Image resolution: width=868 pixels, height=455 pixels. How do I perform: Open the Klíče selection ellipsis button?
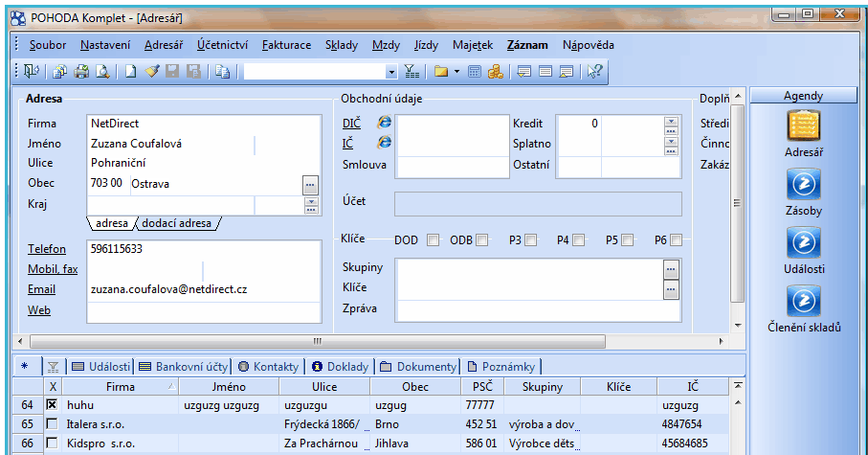coord(671,290)
